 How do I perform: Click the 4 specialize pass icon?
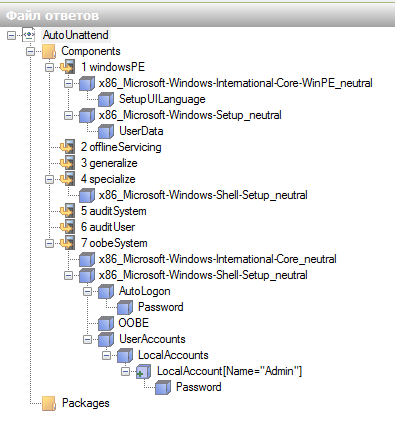point(68,179)
